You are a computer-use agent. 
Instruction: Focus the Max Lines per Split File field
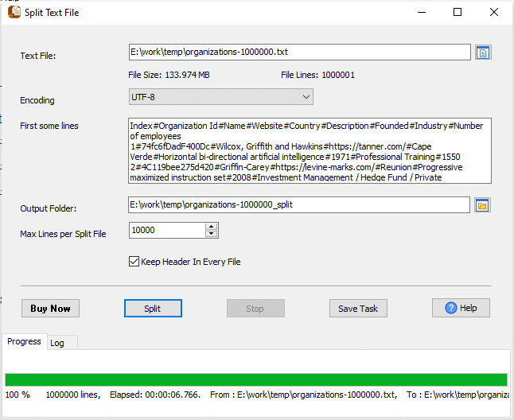(x=165, y=230)
